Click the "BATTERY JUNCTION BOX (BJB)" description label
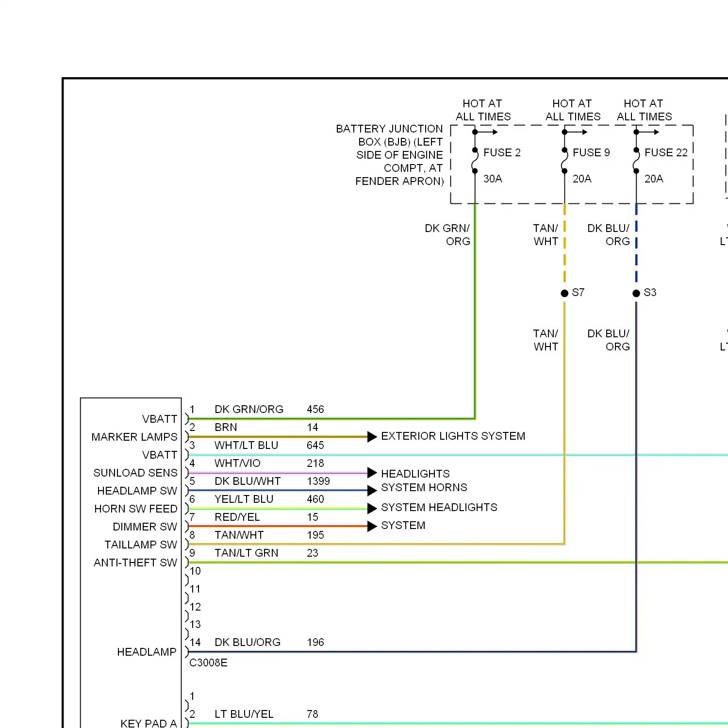Image resolution: width=728 pixels, height=728 pixels. click(390, 155)
